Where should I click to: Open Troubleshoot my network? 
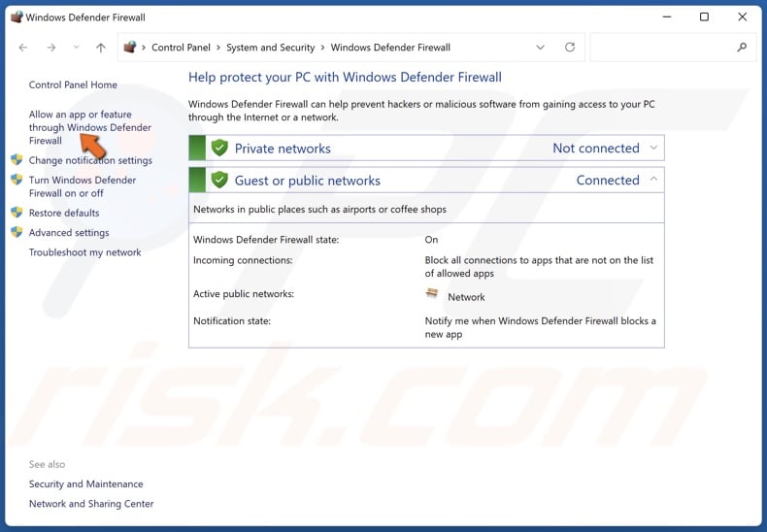85,252
